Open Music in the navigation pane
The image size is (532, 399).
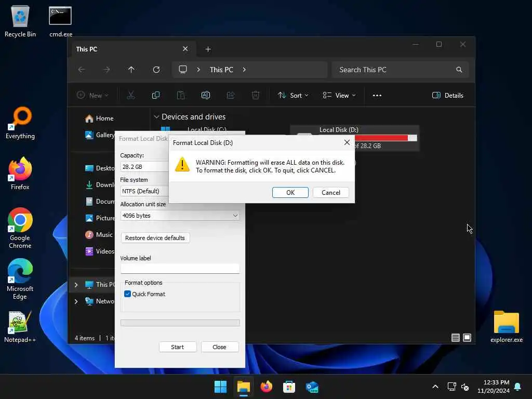click(99, 234)
